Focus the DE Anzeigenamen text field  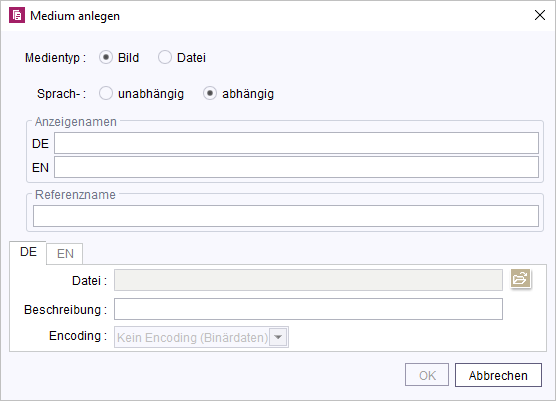[296, 143]
